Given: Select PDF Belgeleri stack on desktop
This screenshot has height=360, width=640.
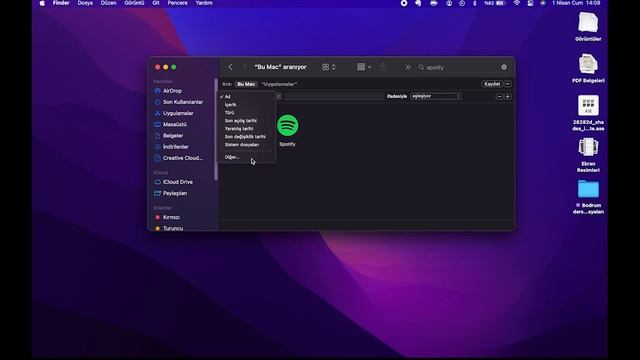Looking at the screenshot, I should click(588, 68).
